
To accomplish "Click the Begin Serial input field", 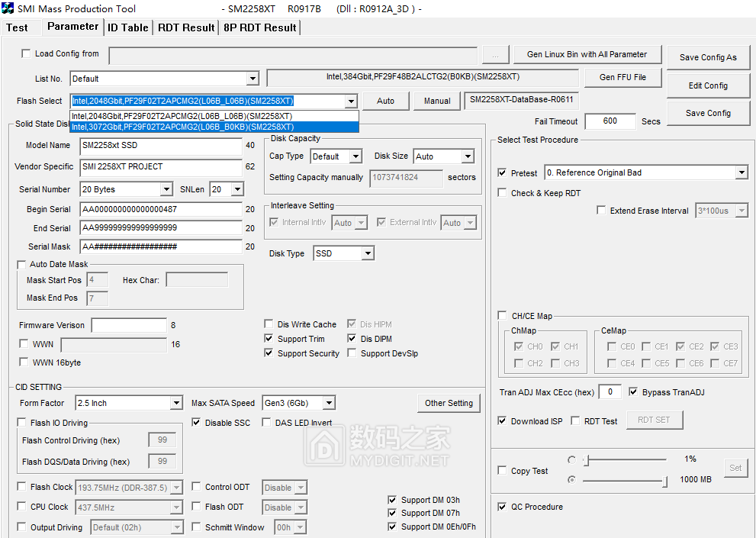I will point(161,209).
